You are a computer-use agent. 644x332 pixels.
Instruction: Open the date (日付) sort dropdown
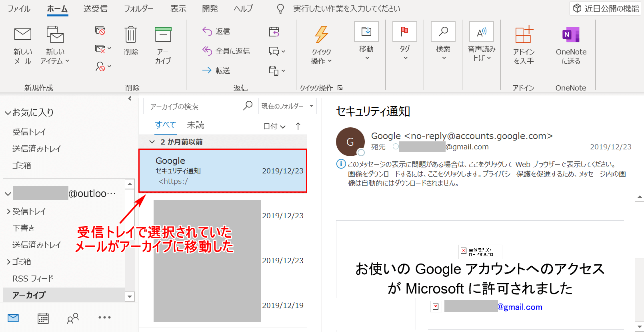click(274, 126)
